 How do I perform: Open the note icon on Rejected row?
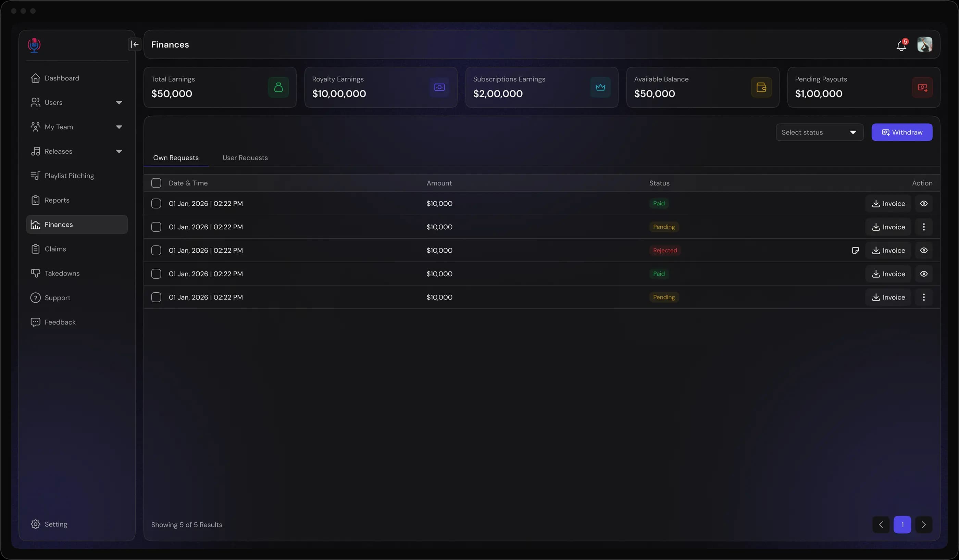point(856,250)
